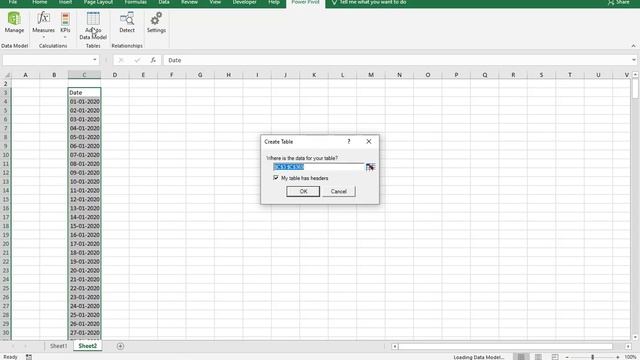
Task: Open the Insert tab
Action: 65,2
